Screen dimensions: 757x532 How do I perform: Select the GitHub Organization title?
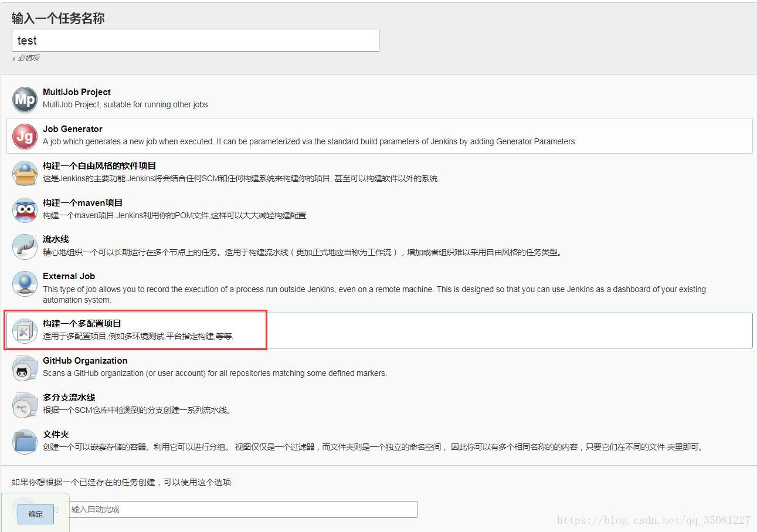tap(85, 361)
